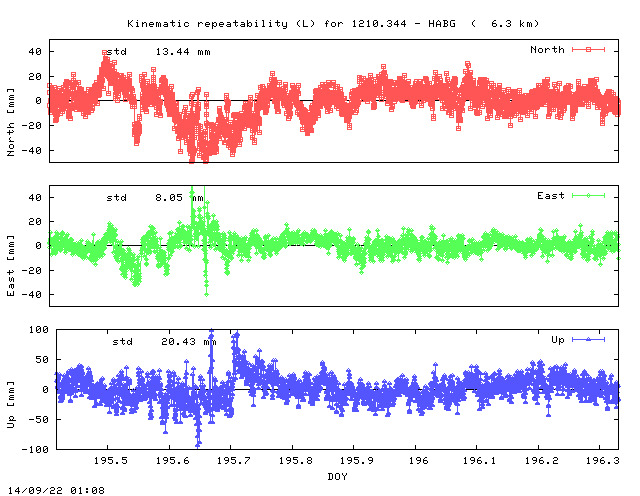The image size is (640, 496).
Task: Click the blue Up legend marker
Action: pyautogui.click(x=588, y=339)
